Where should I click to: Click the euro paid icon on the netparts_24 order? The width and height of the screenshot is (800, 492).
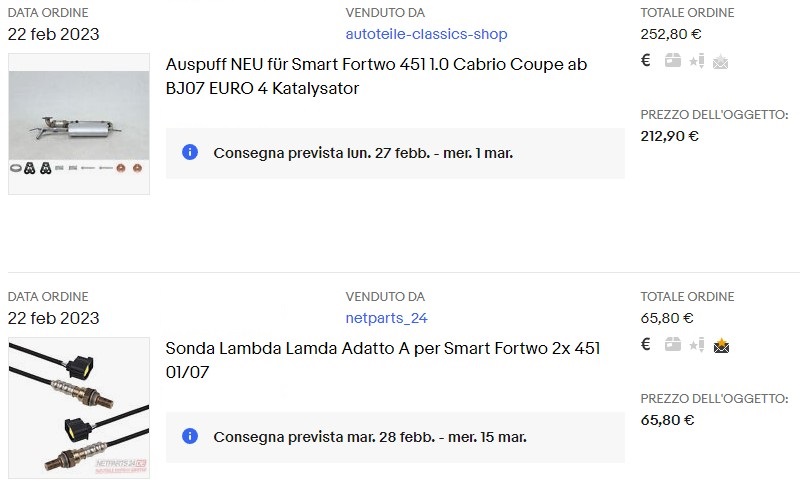click(645, 345)
